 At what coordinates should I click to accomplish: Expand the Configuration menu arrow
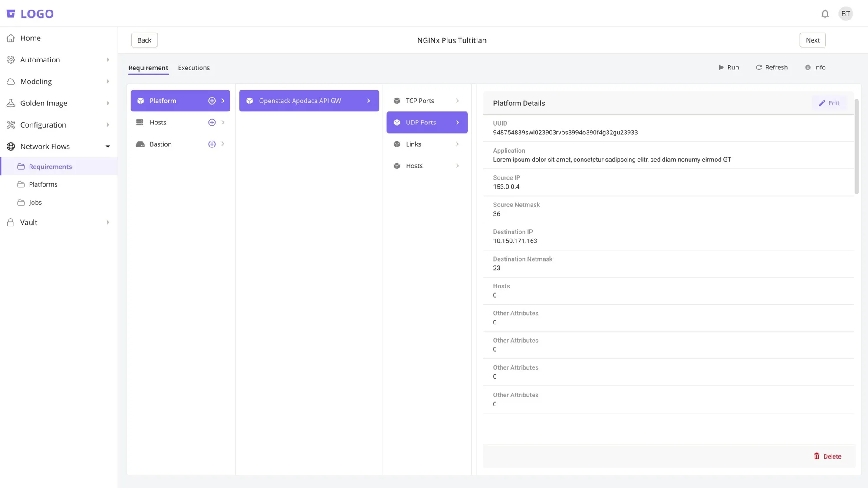click(108, 125)
